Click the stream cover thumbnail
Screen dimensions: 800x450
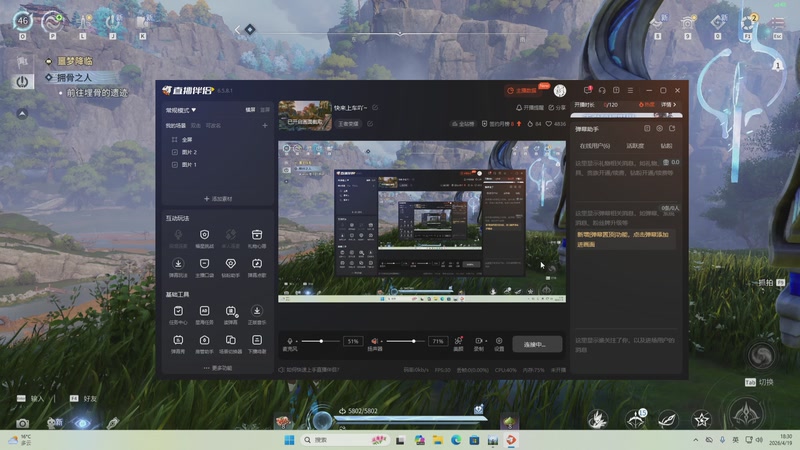click(305, 115)
